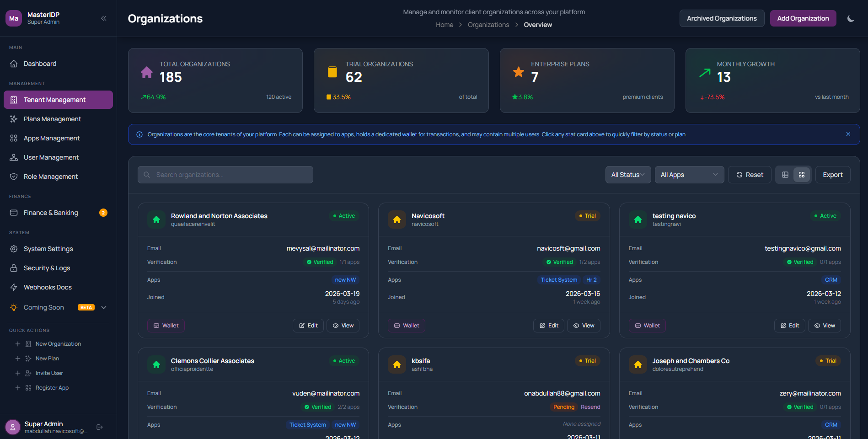Viewport: 868px width, 439px height.
Task: Open Security & Logs
Action: click(58, 268)
